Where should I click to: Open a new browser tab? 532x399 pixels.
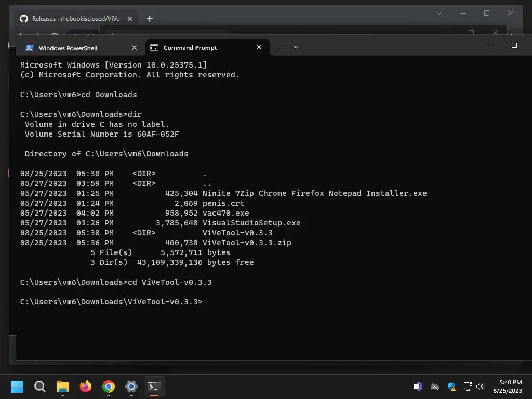coord(149,19)
